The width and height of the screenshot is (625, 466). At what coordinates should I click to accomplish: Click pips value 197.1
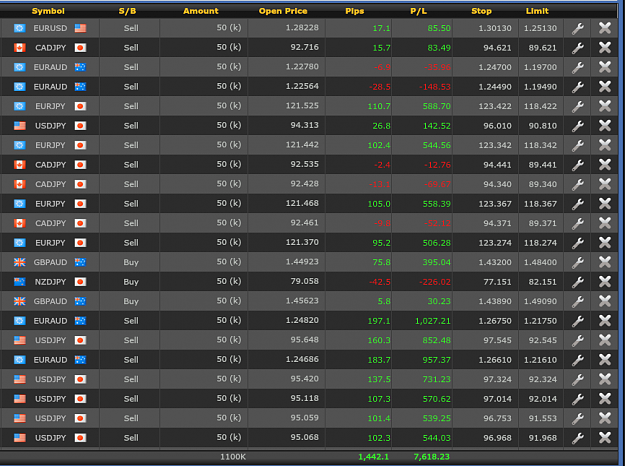pyautogui.click(x=379, y=321)
